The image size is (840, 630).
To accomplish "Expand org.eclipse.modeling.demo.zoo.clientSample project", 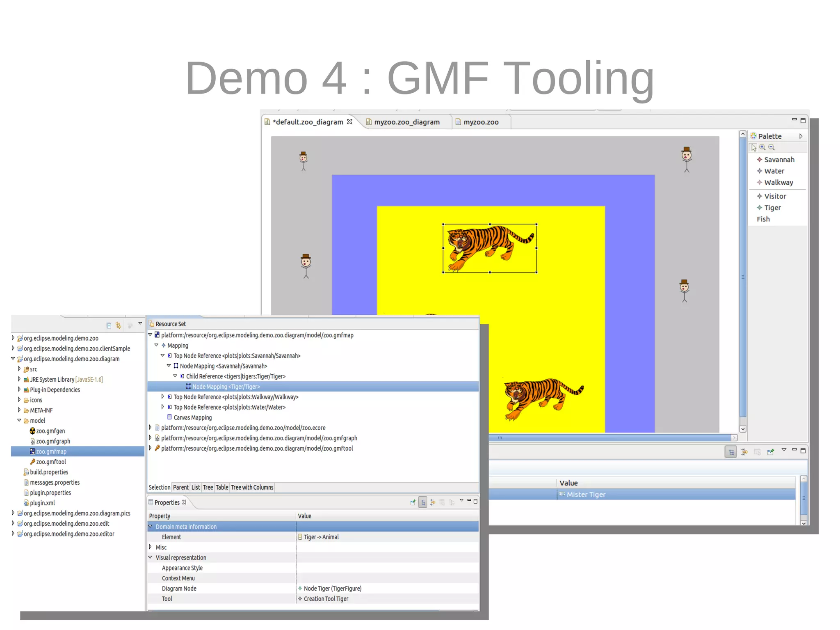I will click(x=13, y=348).
